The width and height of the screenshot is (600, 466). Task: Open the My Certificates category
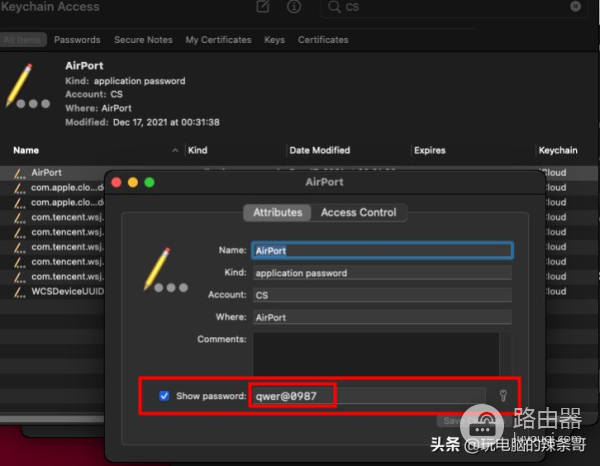(x=218, y=40)
